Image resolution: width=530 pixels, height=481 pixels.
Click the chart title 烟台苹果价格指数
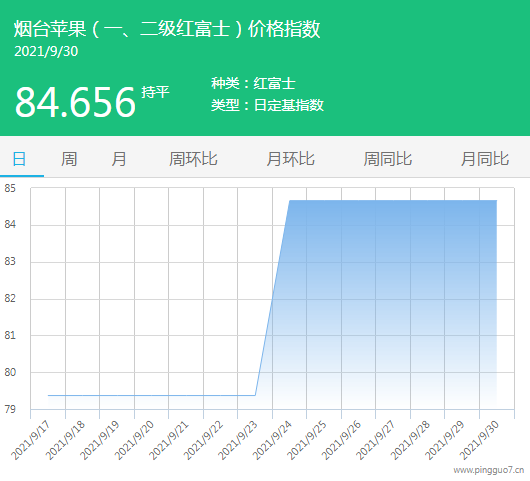tap(167, 28)
